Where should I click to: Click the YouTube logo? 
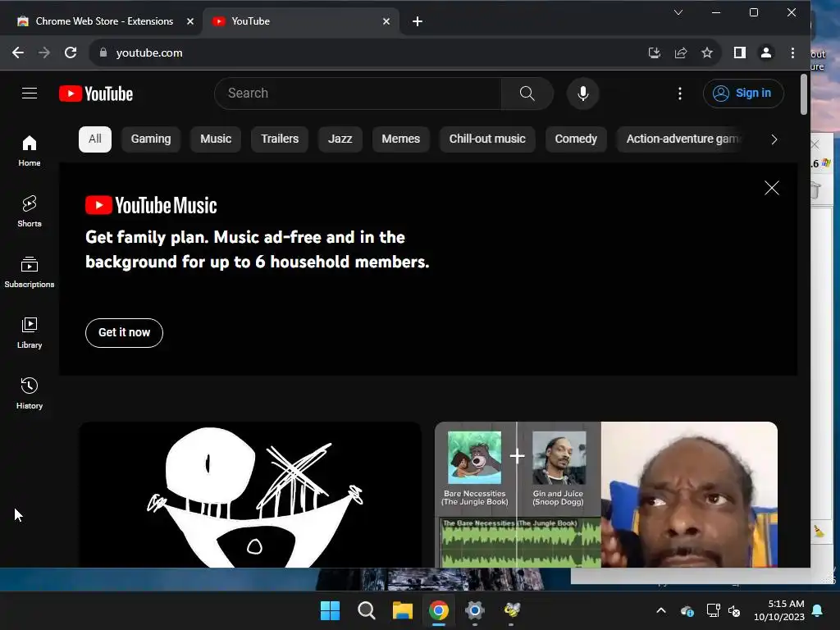point(96,94)
